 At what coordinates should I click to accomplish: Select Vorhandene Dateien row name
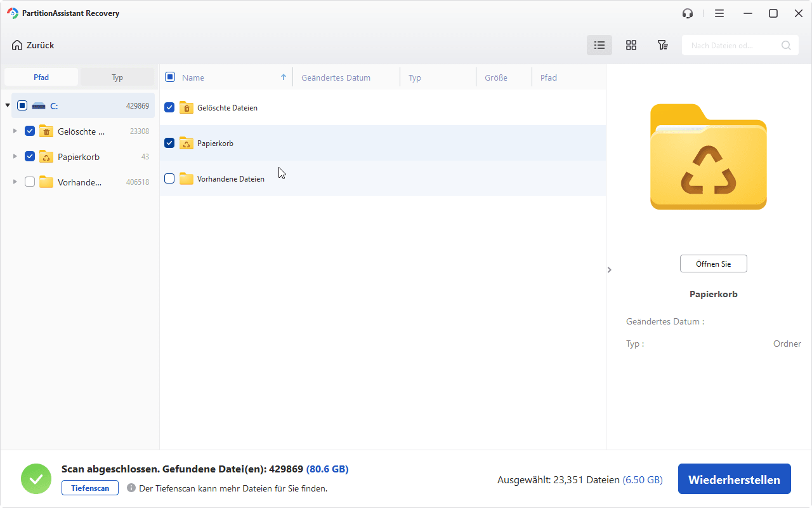(x=231, y=179)
